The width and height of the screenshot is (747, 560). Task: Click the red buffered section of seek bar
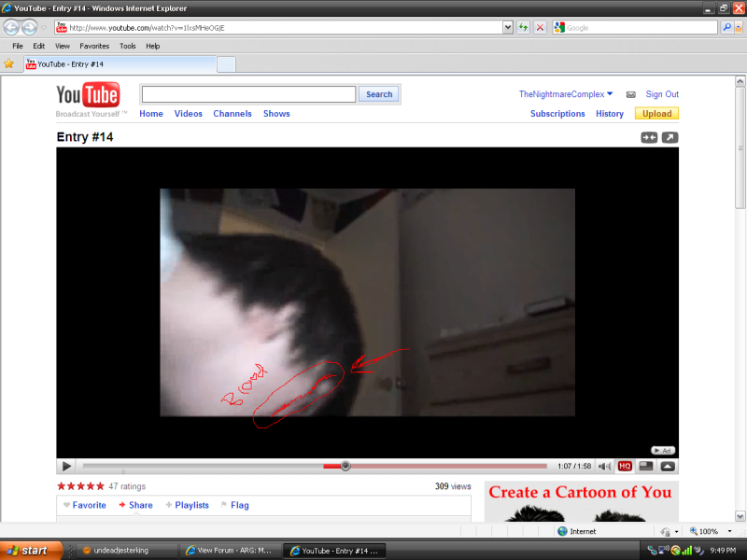pos(332,466)
